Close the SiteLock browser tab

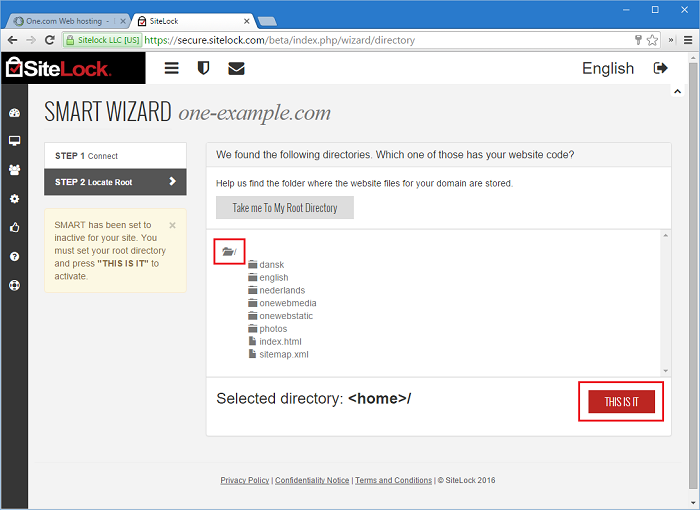pyautogui.click(x=246, y=21)
